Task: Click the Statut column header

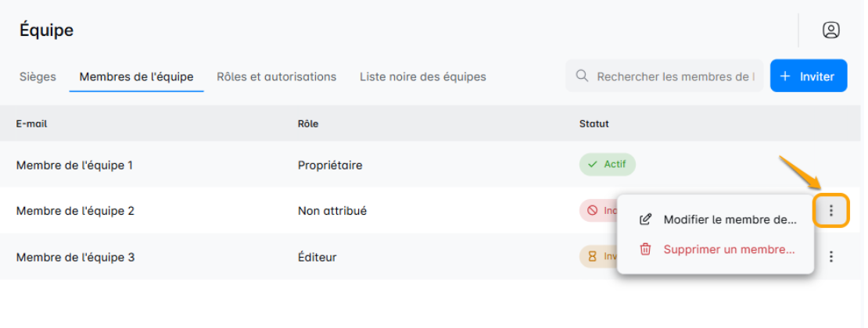Action: pyautogui.click(x=594, y=123)
